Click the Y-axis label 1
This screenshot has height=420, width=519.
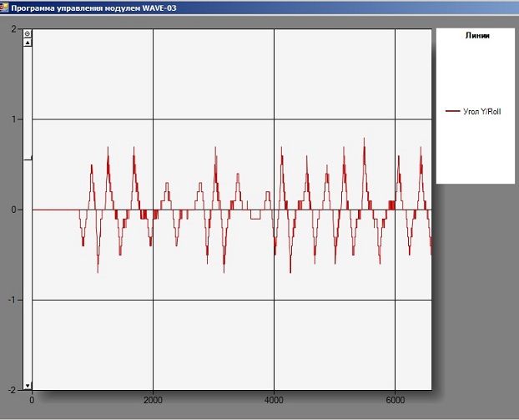point(14,119)
